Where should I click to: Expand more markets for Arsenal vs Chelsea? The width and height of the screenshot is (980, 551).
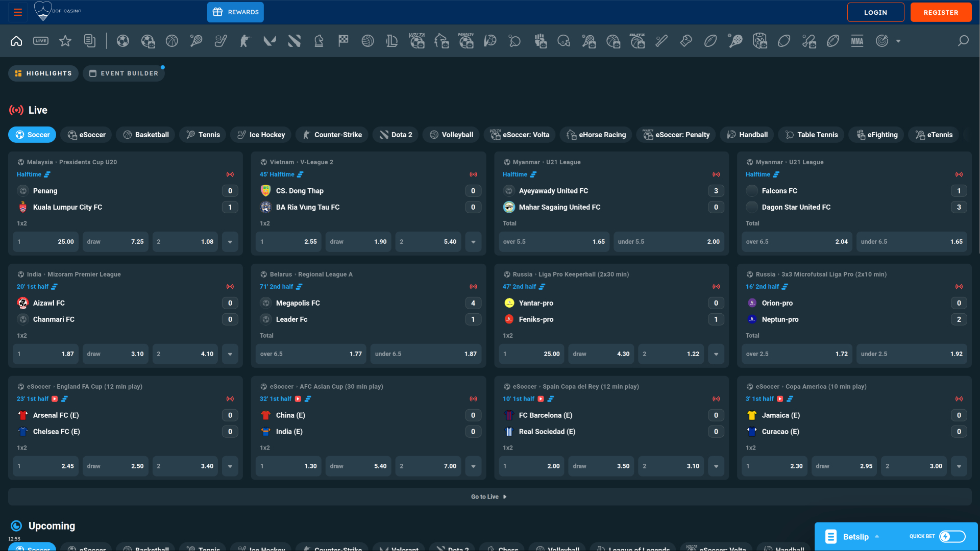tap(230, 466)
